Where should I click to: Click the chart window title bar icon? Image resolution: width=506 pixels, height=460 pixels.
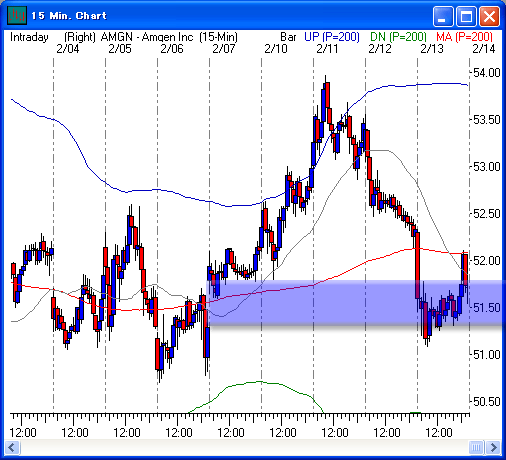(x=17, y=16)
